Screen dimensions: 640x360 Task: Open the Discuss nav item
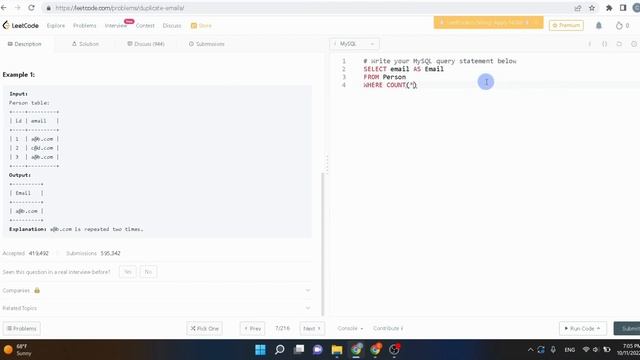point(172,26)
